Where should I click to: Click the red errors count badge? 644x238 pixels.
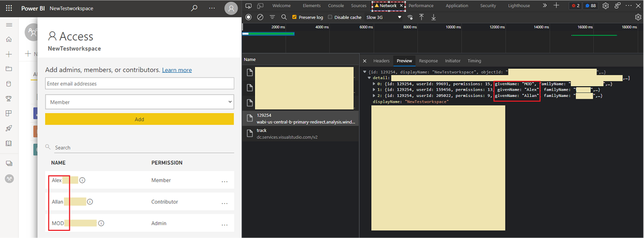[575, 6]
